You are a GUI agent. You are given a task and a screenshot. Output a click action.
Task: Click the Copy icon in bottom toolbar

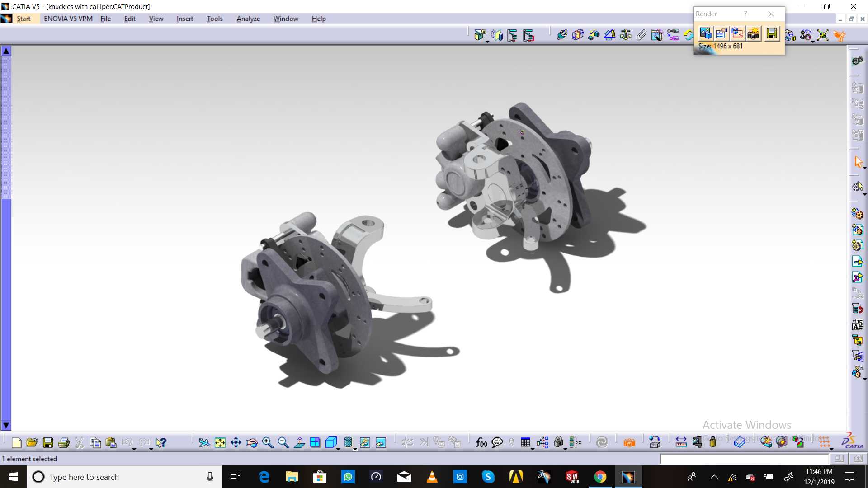pyautogui.click(x=95, y=443)
